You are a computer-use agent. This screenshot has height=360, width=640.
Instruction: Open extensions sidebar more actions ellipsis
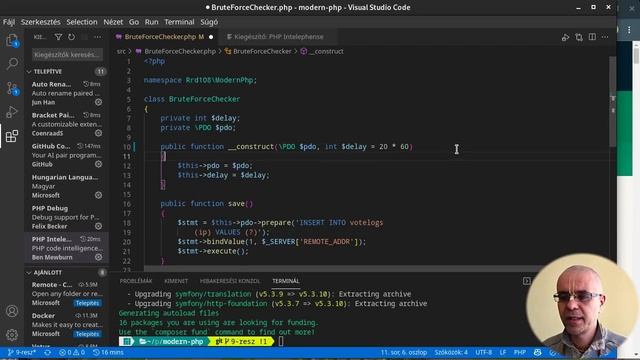tap(98, 37)
